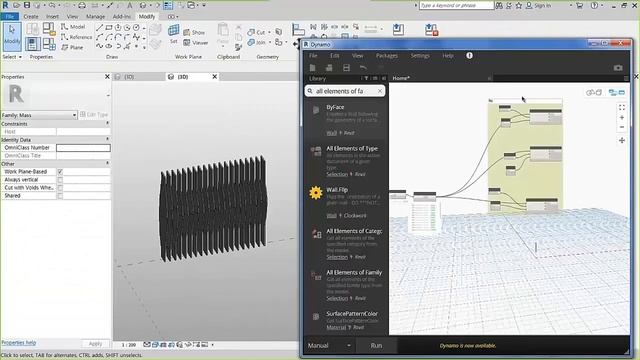Click Dynamo Save toolbar icon

point(346,68)
